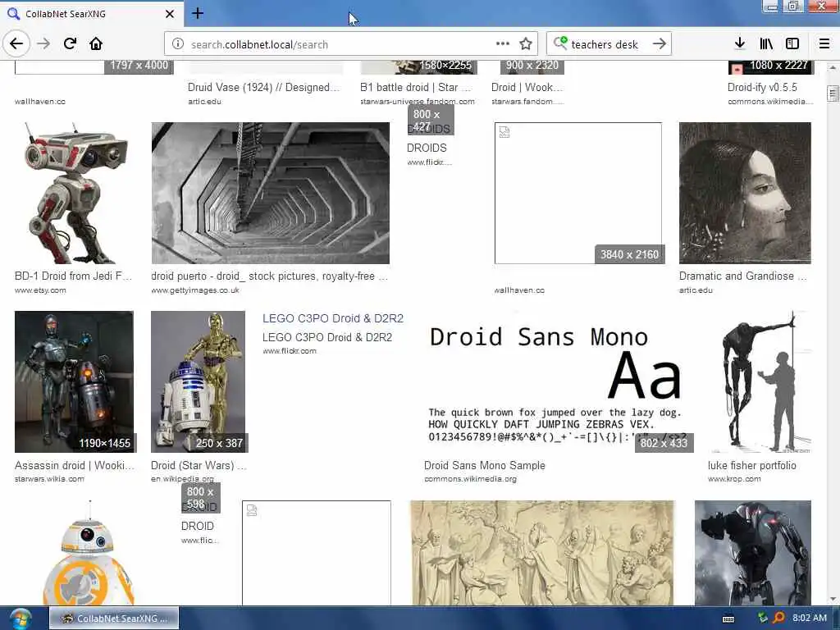The image size is (840, 630).
Task: Click the 'Dramatic and Grandiose …' title
Action: pos(742,276)
